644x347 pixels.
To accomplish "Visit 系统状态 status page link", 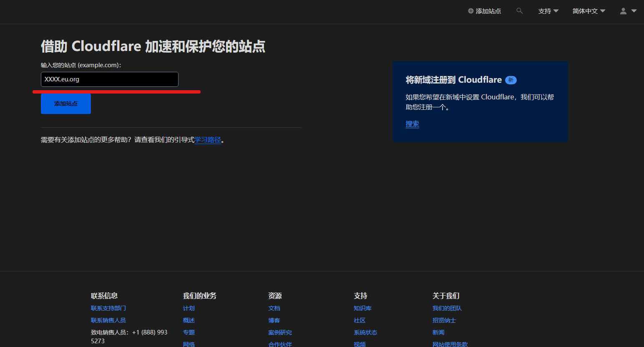I will coord(365,332).
